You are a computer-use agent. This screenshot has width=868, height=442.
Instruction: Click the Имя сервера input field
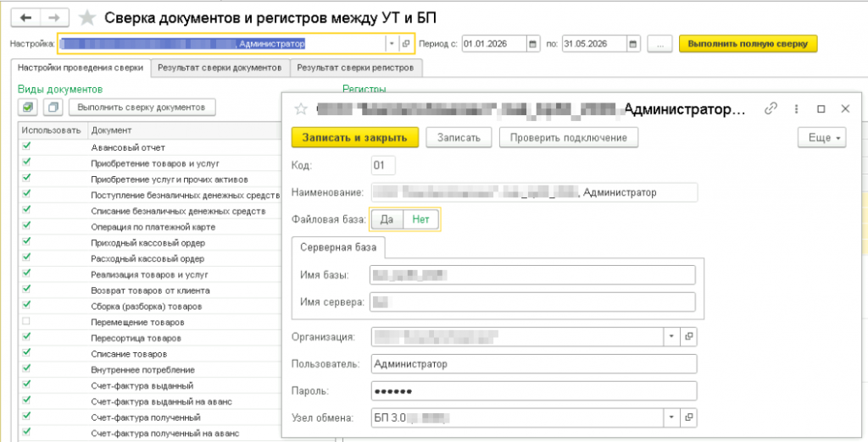[532, 302]
